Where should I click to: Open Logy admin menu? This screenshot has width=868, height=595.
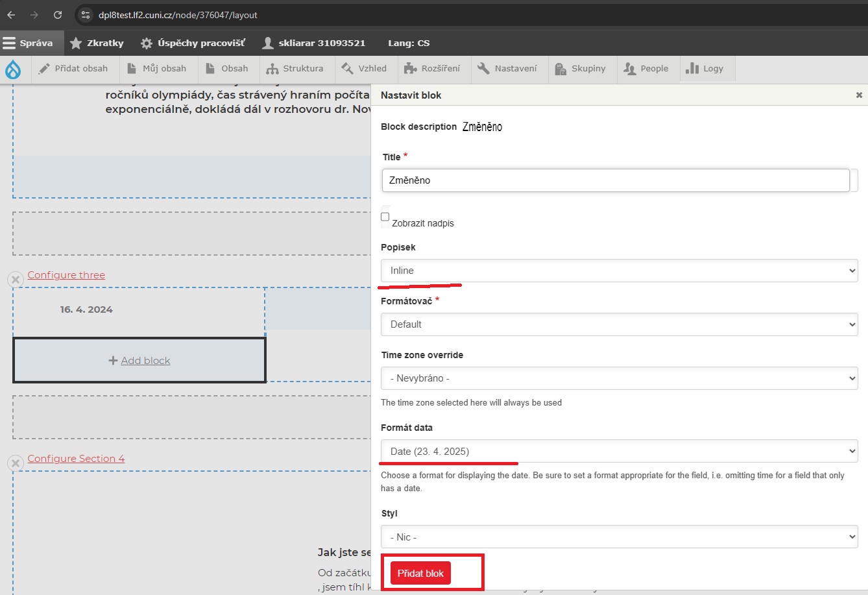click(705, 68)
